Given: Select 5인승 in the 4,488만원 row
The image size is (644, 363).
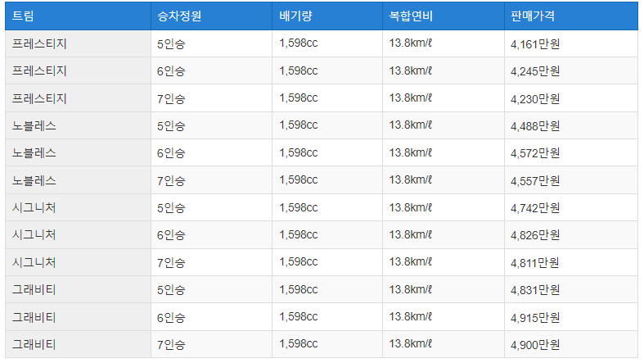Looking at the screenshot, I should (171, 126).
